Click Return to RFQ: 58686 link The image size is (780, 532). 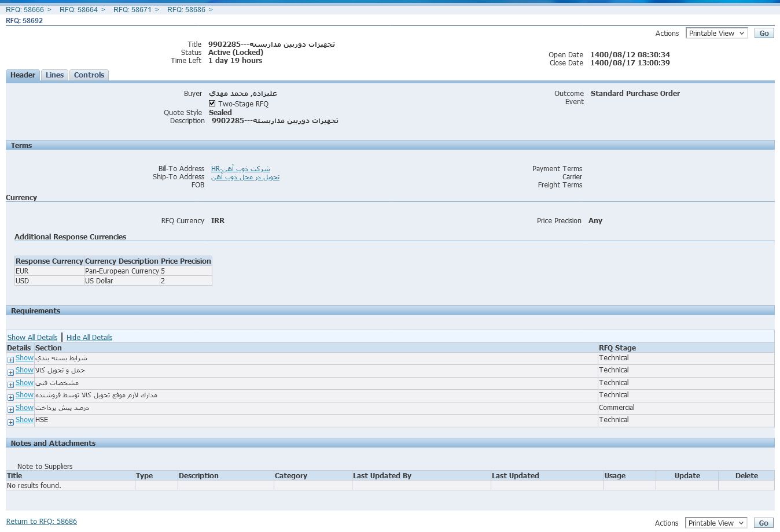(x=42, y=522)
